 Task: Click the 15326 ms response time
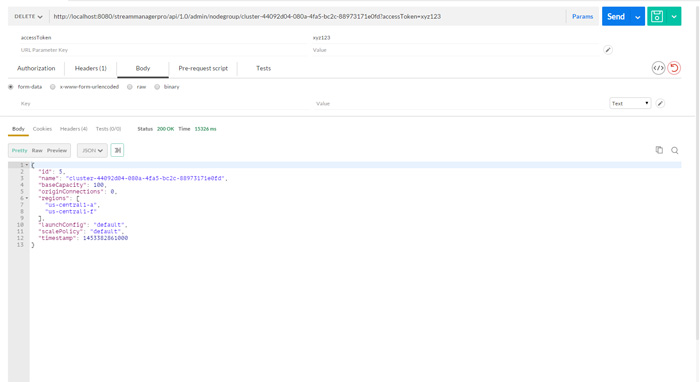pyautogui.click(x=205, y=129)
